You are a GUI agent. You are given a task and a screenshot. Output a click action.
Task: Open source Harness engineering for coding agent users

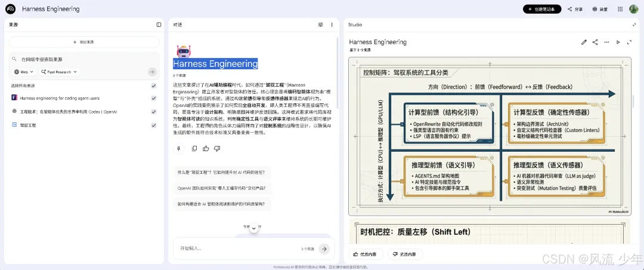pos(60,99)
